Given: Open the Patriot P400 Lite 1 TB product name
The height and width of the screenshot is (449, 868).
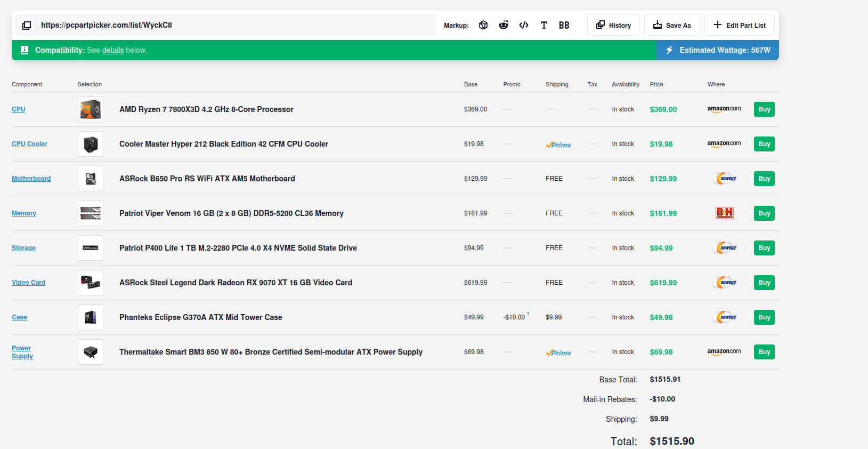Looking at the screenshot, I should tap(238, 248).
